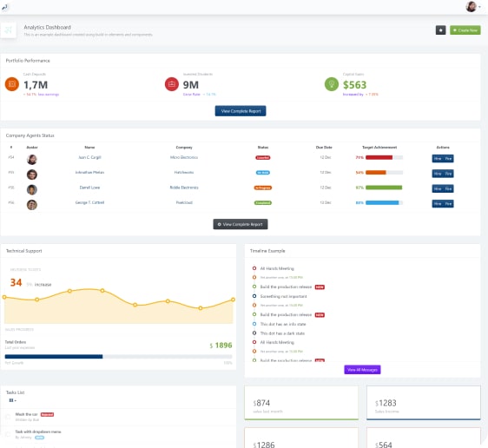Click the orange Cash Deposits icon
The width and height of the screenshot is (488, 448).
pyautogui.click(x=12, y=84)
